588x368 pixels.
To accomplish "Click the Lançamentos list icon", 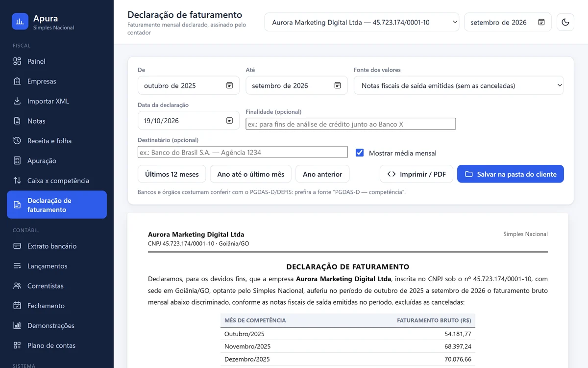I will pos(17,266).
